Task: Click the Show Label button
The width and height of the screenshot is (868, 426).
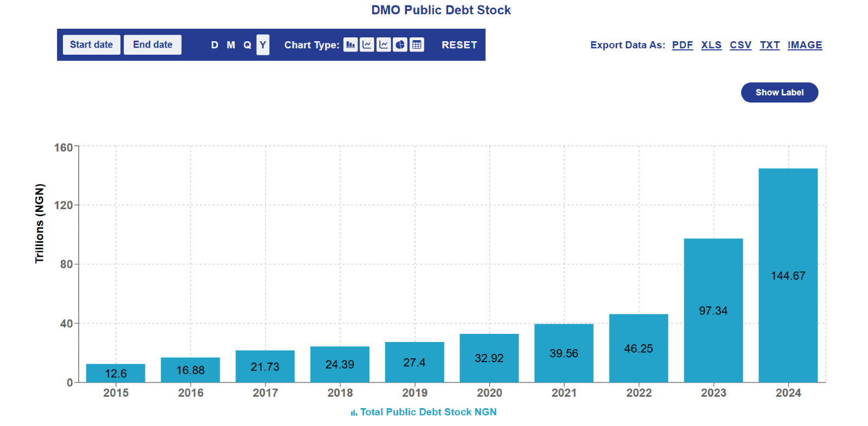Action: tap(779, 93)
